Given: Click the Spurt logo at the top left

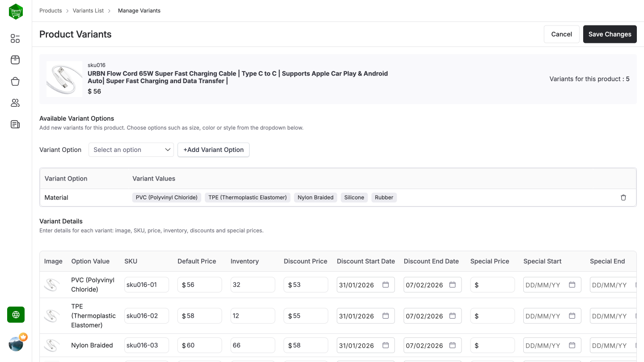Looking at the screenshot, I should pos(16,12).
